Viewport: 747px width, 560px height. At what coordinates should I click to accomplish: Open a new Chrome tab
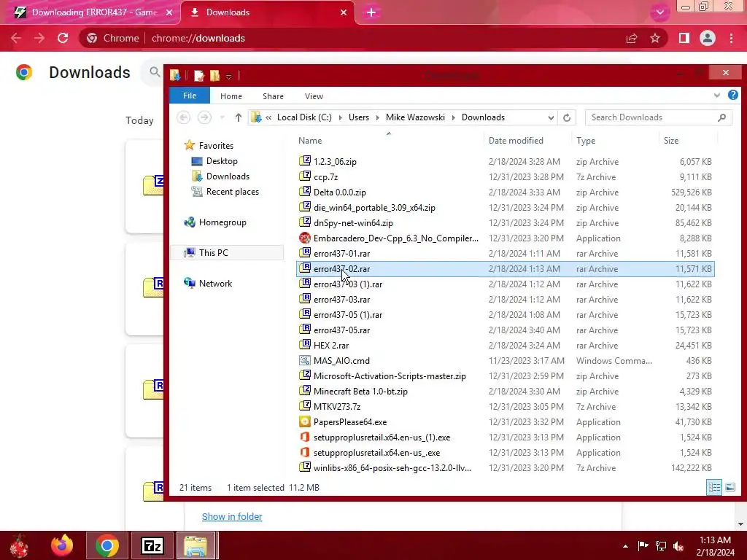tap(371, 12)
